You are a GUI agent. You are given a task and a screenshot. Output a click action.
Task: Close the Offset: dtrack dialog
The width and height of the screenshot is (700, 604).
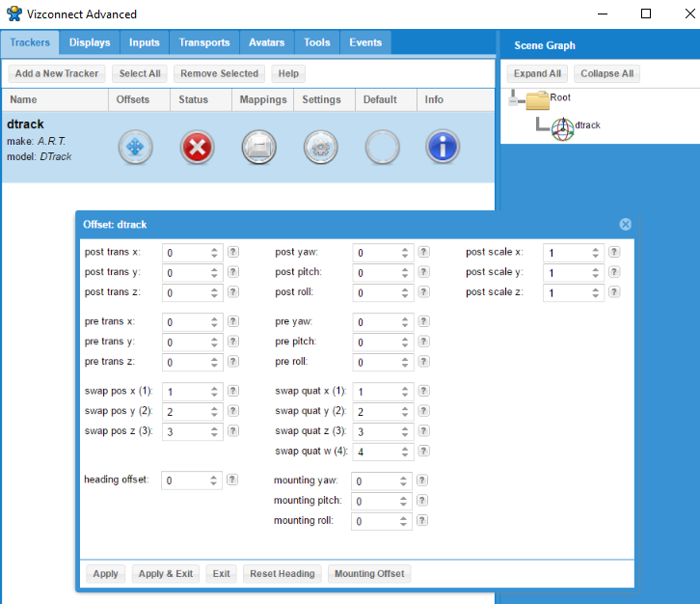coord(625,224)
